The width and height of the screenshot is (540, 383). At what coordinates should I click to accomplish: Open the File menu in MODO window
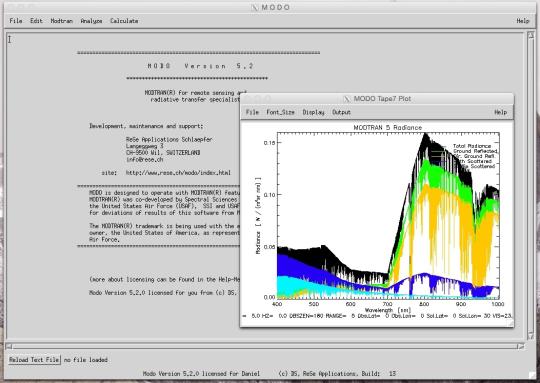click(15, 21)
